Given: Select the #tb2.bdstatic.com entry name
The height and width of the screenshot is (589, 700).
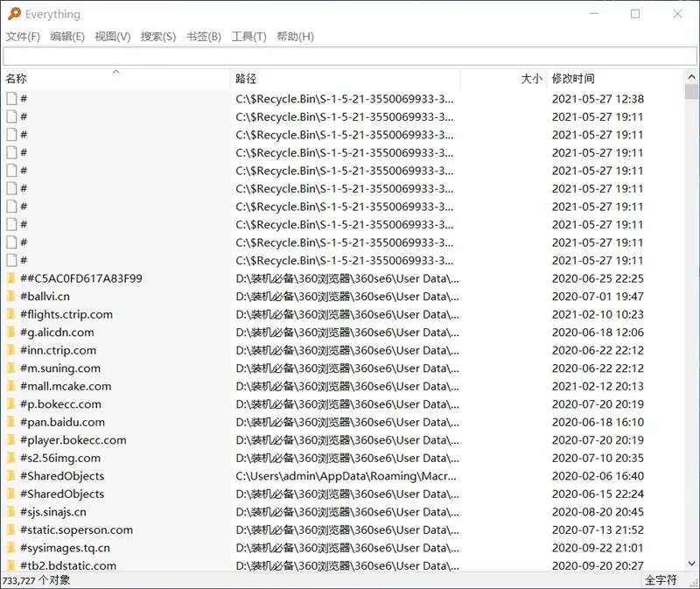Looking at the screenshot, I should click(x=68, y=565).
